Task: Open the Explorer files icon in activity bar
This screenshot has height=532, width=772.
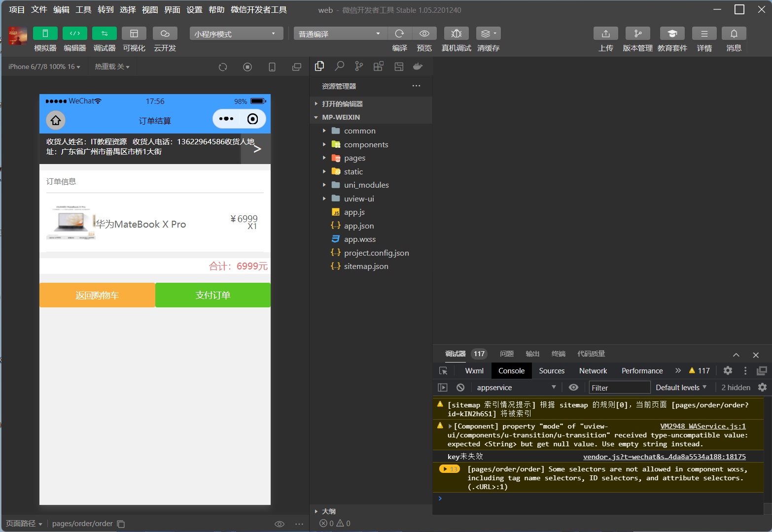Action: click(319, 66)
